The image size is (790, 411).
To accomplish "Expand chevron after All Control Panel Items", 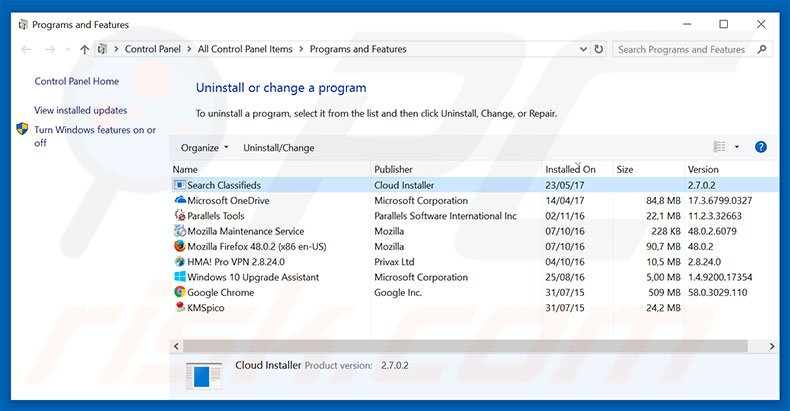I will (x=301, y=49).
